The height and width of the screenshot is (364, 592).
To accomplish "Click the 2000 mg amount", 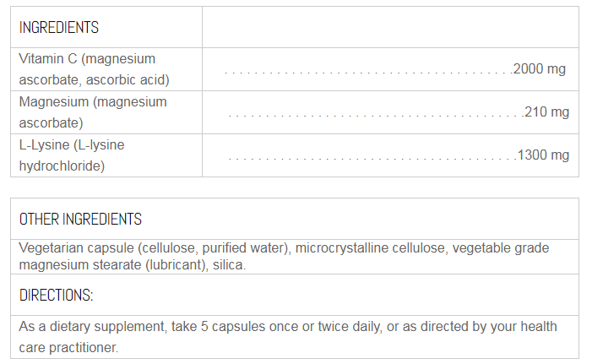I will [x=540, y=69].
